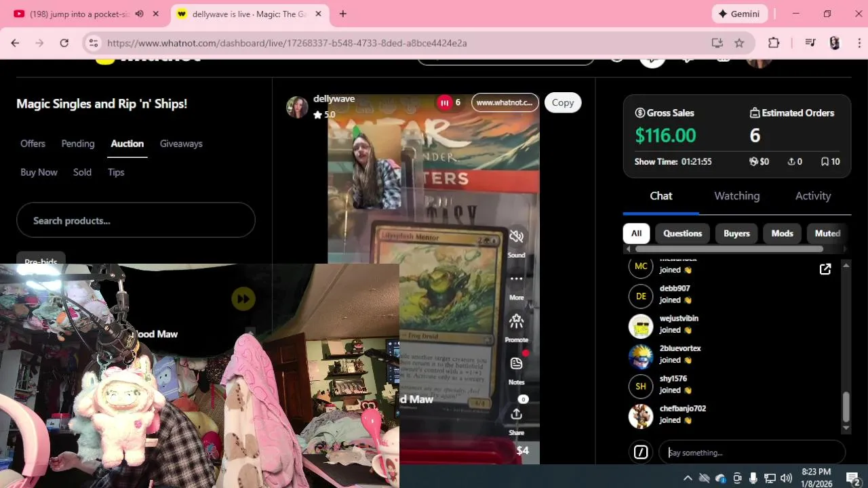Click the chat filter horizontal scrollbar

[729, 249]
